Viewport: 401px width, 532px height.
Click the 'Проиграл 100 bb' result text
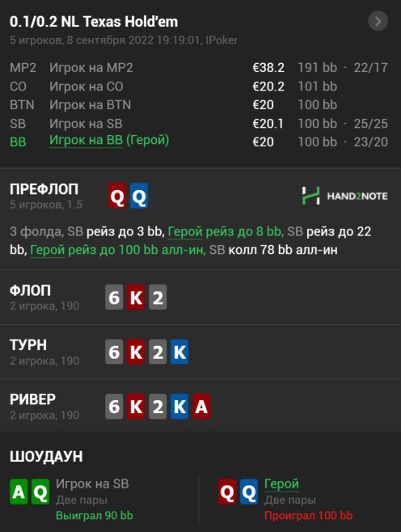(x=308, y=515)
